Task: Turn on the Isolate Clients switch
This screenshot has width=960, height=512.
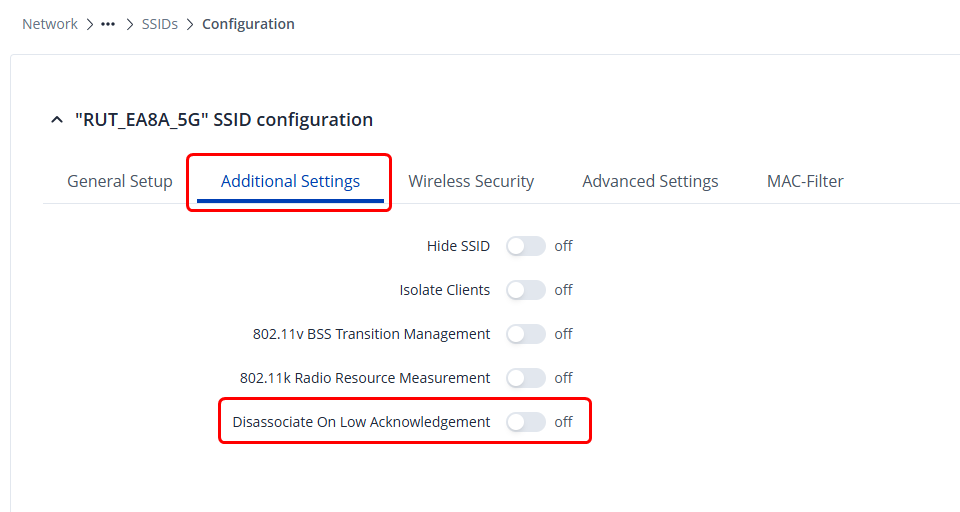Action: click(x=525, y=290)
